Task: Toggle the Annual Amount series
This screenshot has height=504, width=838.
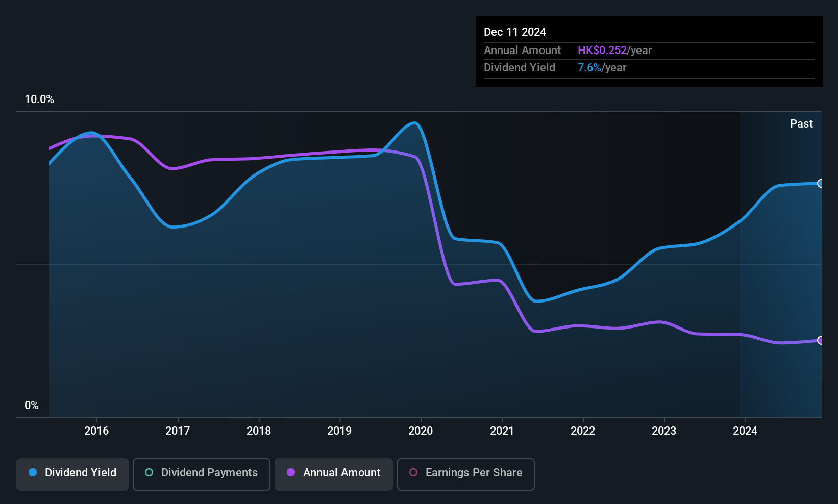Action: point(334,474)
